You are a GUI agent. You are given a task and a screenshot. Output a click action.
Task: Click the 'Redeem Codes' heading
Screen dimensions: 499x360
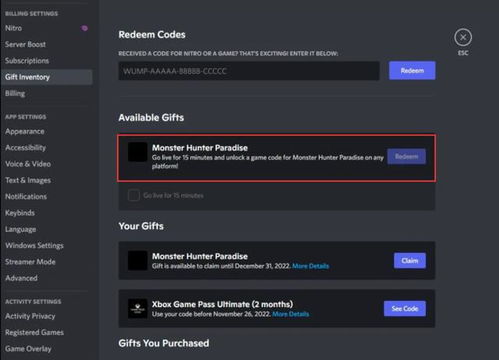coord(152,35)
